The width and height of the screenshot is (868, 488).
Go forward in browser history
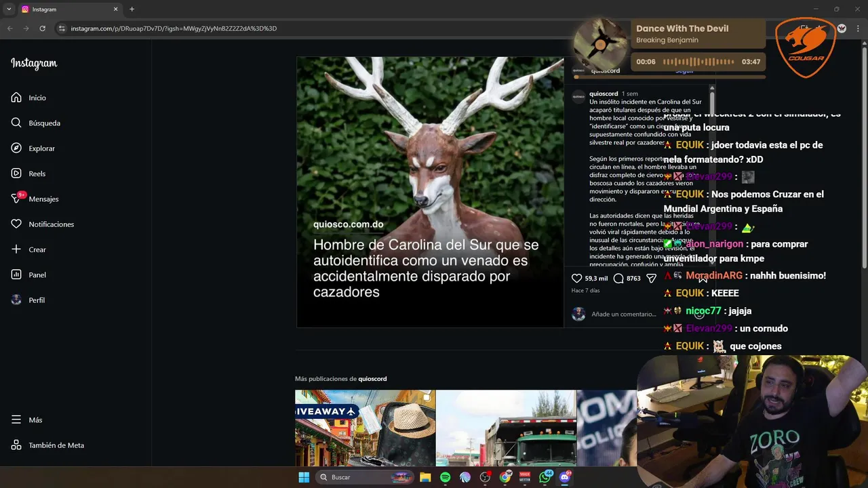point(26,28)
